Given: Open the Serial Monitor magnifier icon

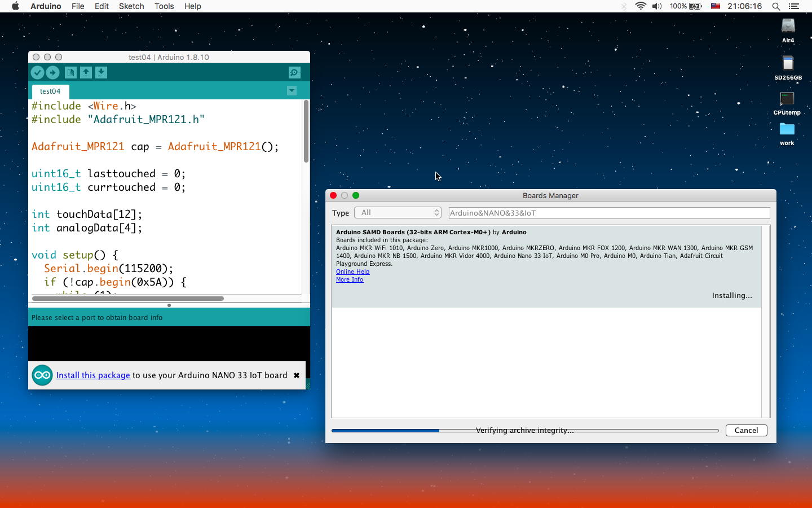Looking at the screenshot, I should point(294,73).
